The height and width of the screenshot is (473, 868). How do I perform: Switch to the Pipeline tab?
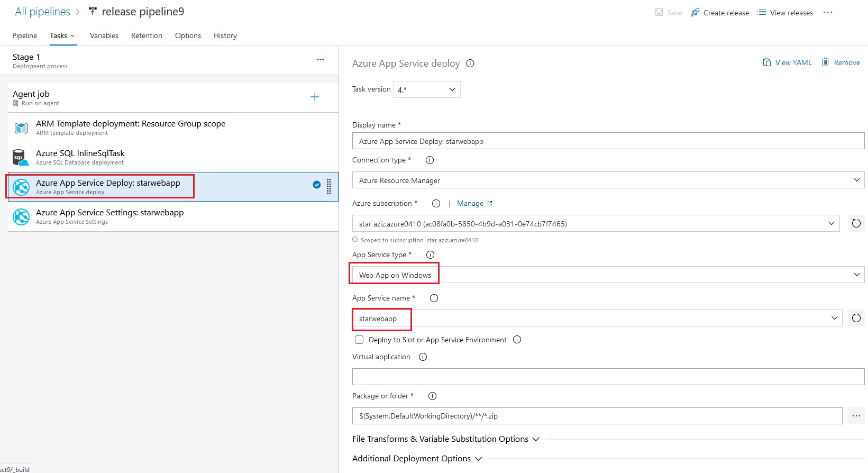[x=24, y=35]
